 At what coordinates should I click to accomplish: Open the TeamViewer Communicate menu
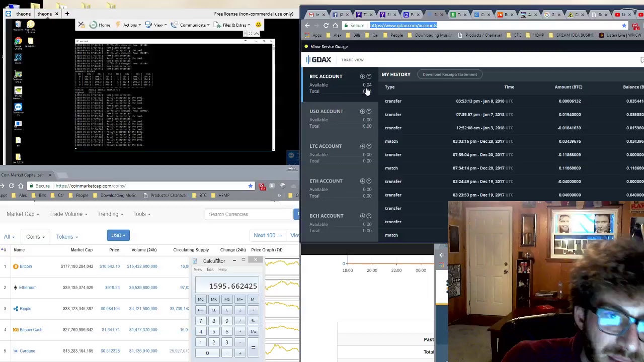(191, 25)
